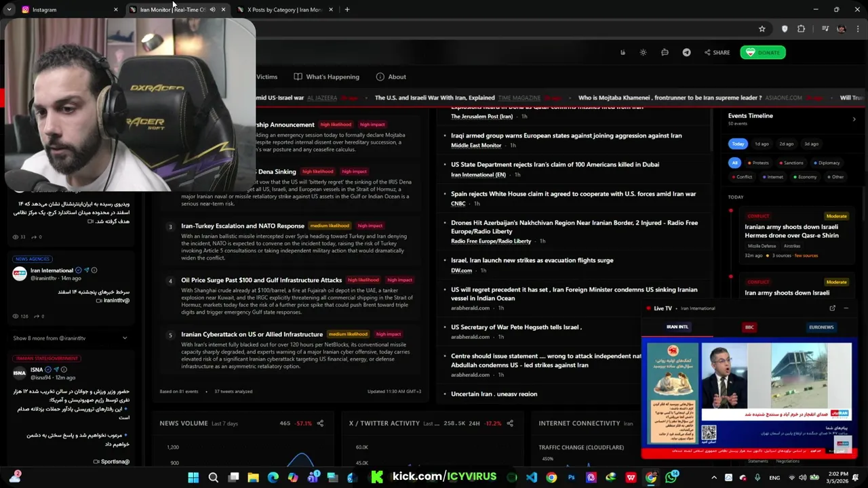Select the Today timeline filter
This screenshot has width=868, height=488.
pos(738,144)
